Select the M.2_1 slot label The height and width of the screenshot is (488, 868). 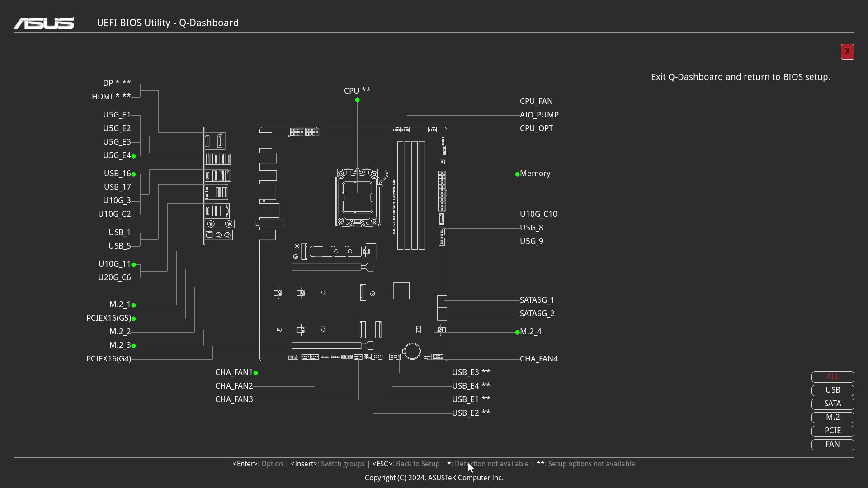(x=120, y=305)
